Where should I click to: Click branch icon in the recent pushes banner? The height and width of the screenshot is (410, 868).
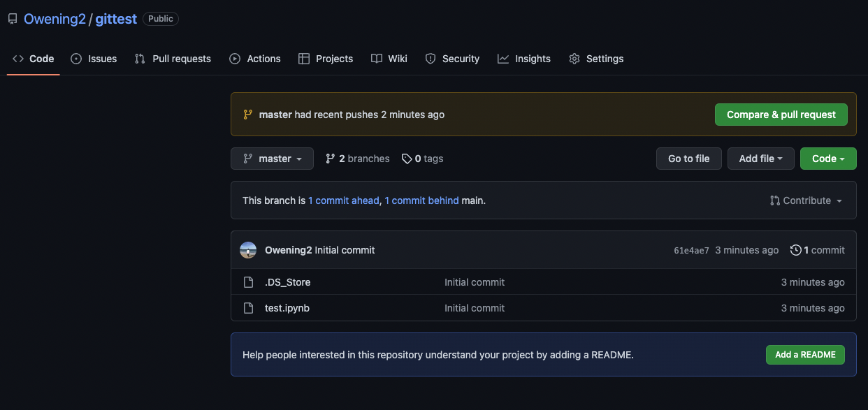click(247, 115)
